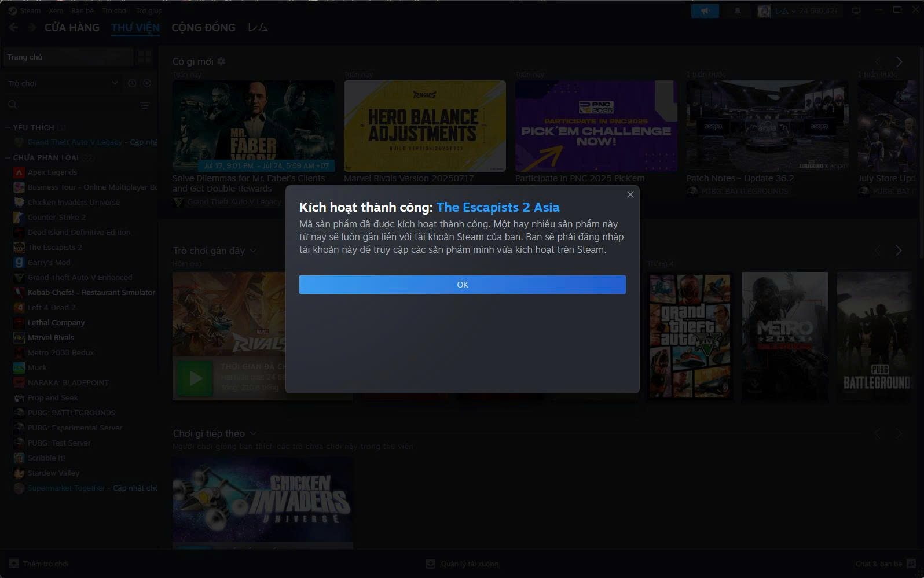The height and width of the screenshot is (578, 924).
Task: Click Thêm trò chơi add game button
Action: tap(39, 564)
